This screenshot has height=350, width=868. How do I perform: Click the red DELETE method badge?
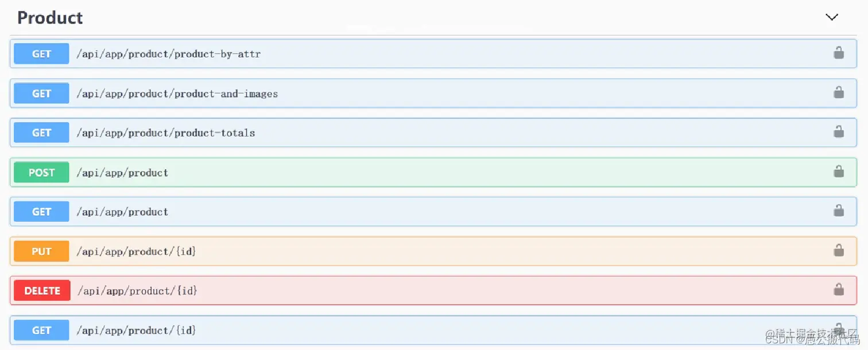[x=42, y=291]
